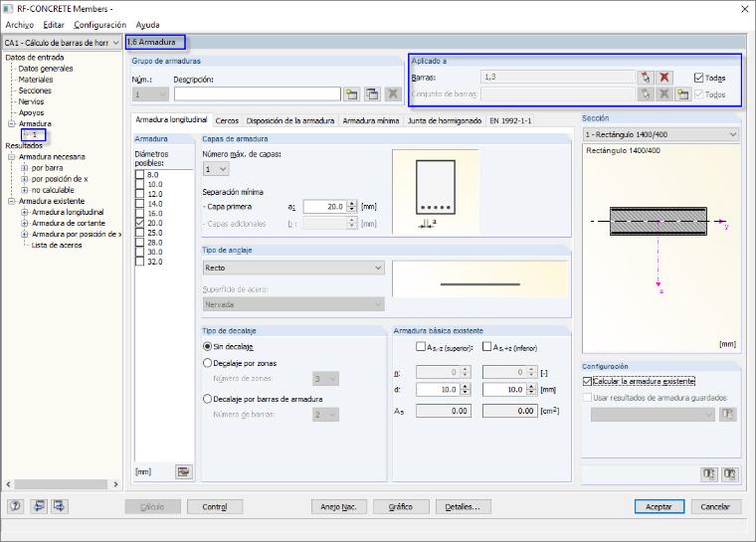This screenshot has width=756, height=542.
Task: Switch to the Cercos tab
Action: (227, 120)
